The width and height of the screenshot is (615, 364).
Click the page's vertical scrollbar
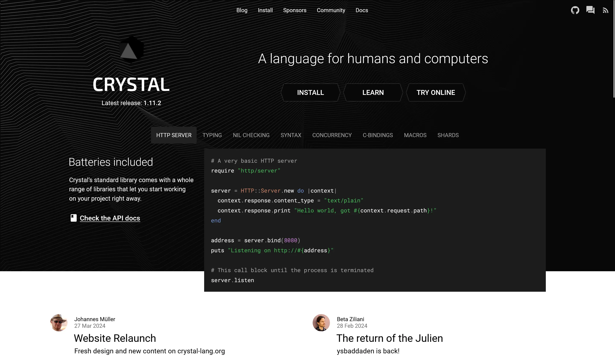coord(614,49)
